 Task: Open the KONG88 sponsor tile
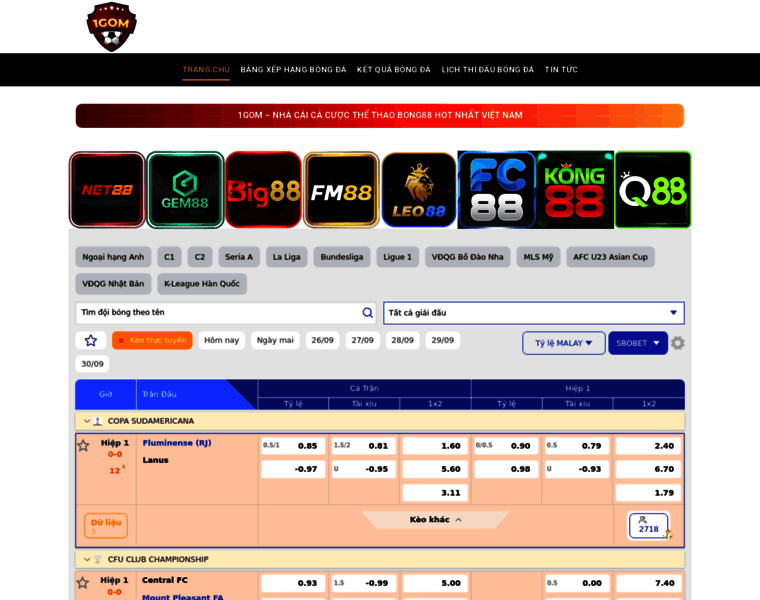[575, 189]
